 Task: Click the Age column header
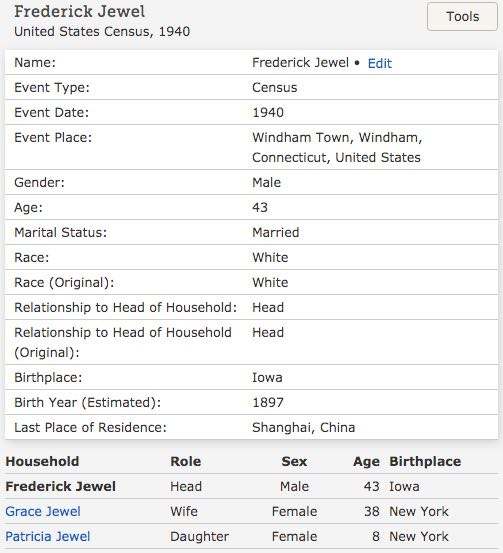coord(366,461)
